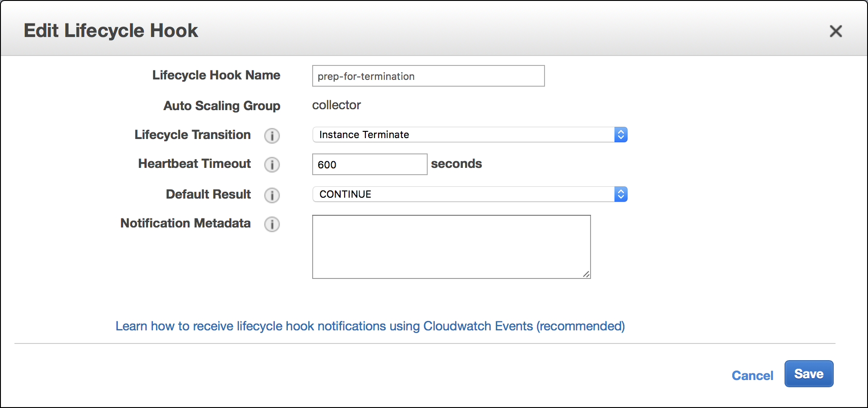Select the prep-for-termination name text
The width and height of the screenshot is (868, 408).
click(x=365, y=76)
